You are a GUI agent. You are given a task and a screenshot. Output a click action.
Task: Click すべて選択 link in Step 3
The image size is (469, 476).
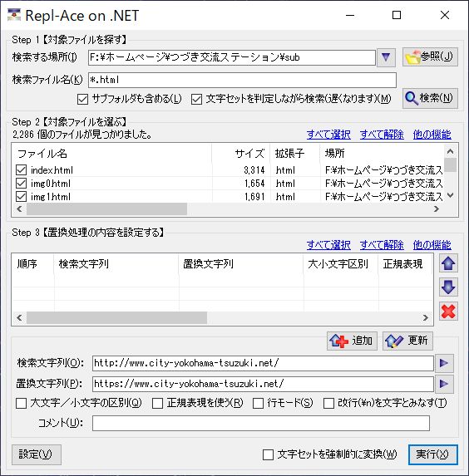pos(328,245)
